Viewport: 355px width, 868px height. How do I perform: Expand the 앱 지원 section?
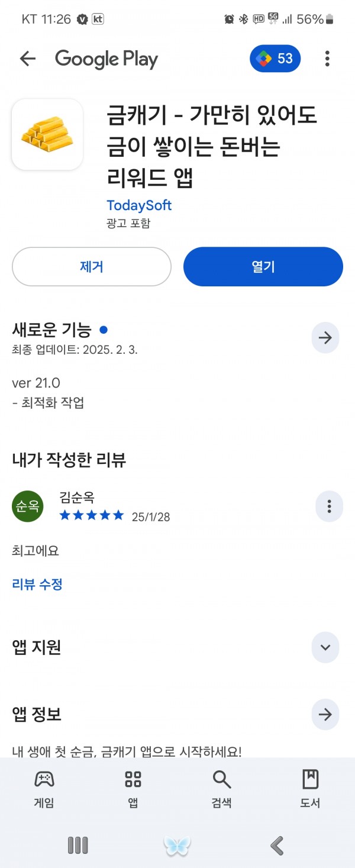pyautogui.click(x=325, y=647)
